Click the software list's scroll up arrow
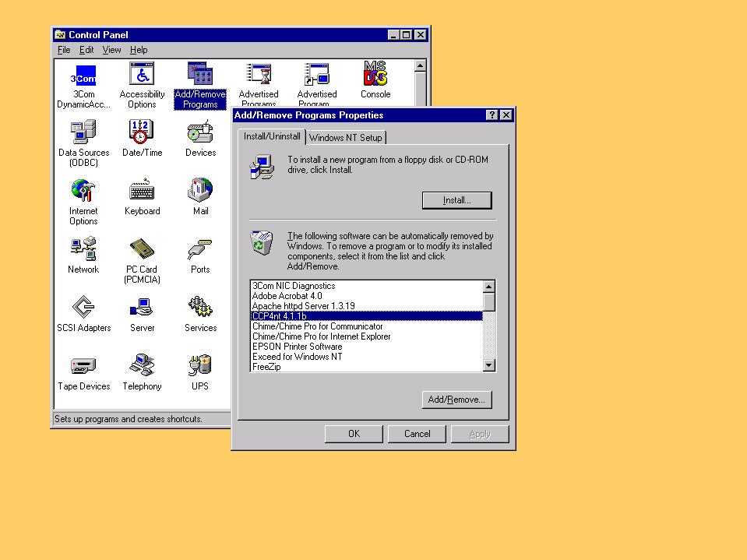This screenshot has width=747, height=560. 489,287
